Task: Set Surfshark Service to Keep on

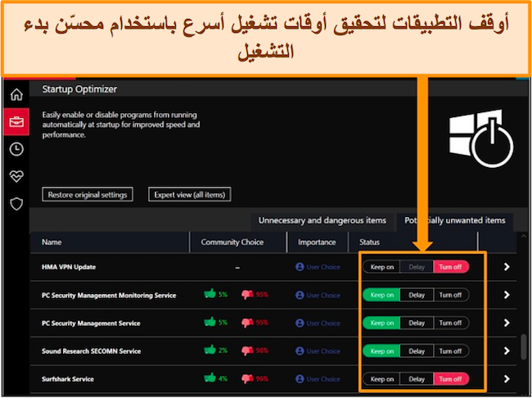Action: point(381,379)
